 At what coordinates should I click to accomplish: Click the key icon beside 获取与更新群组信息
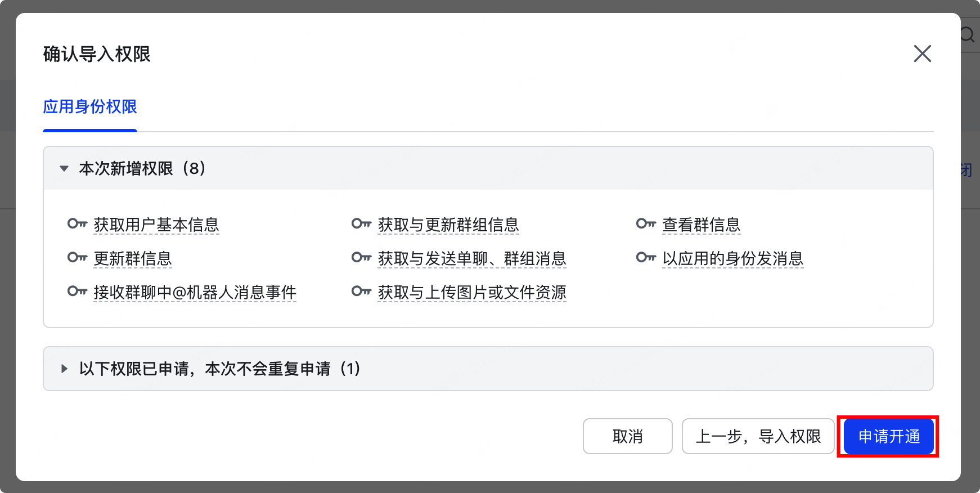click(361, 224)
